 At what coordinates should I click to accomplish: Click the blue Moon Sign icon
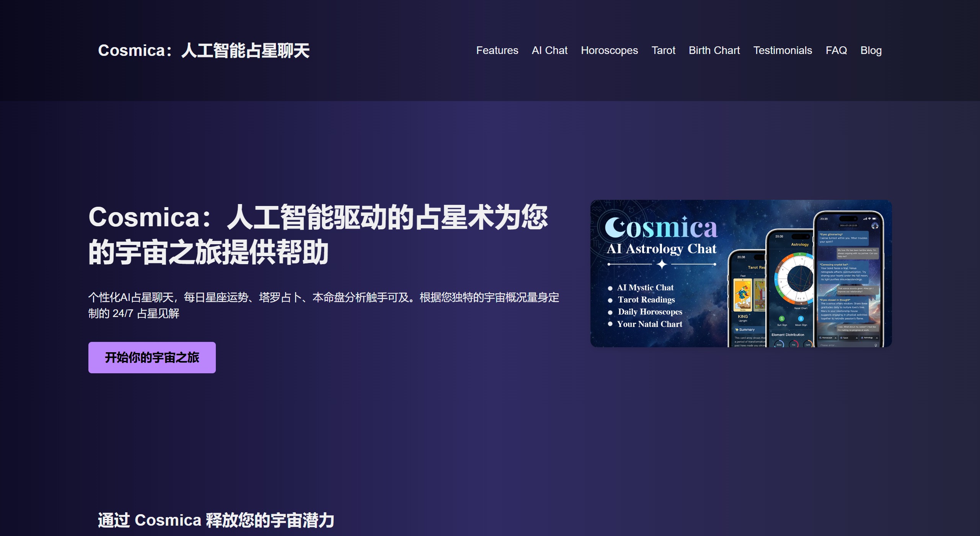(801, 319)
